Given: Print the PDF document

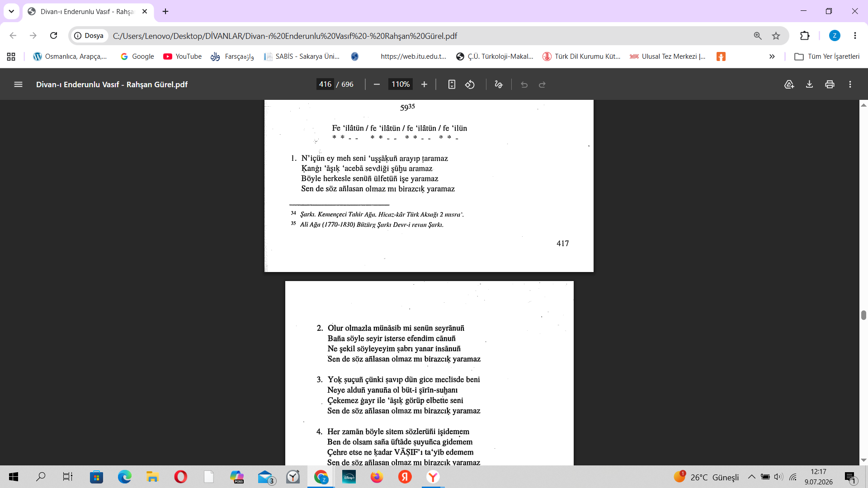Looking at the screenshot, I should pyautogui.click(x=830, y=84).
